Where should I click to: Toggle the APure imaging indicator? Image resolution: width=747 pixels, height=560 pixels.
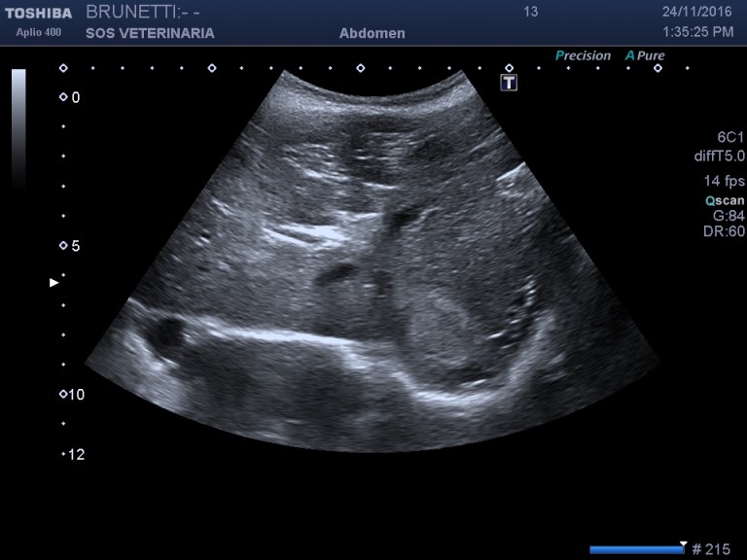(645, 55)
